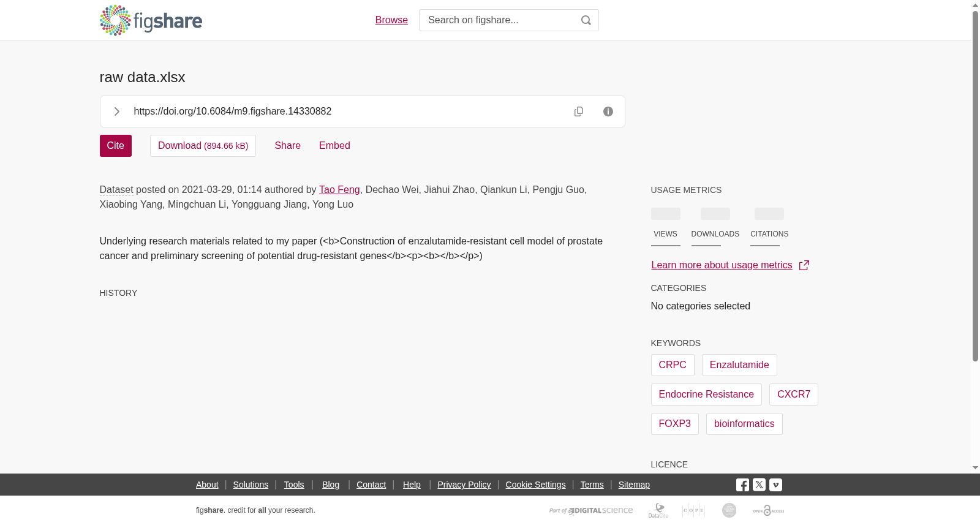The height and width of the screenshot is (525, 980).
Task: Select the bioinformatics keyword tag
Action: [x=744, y=424]
